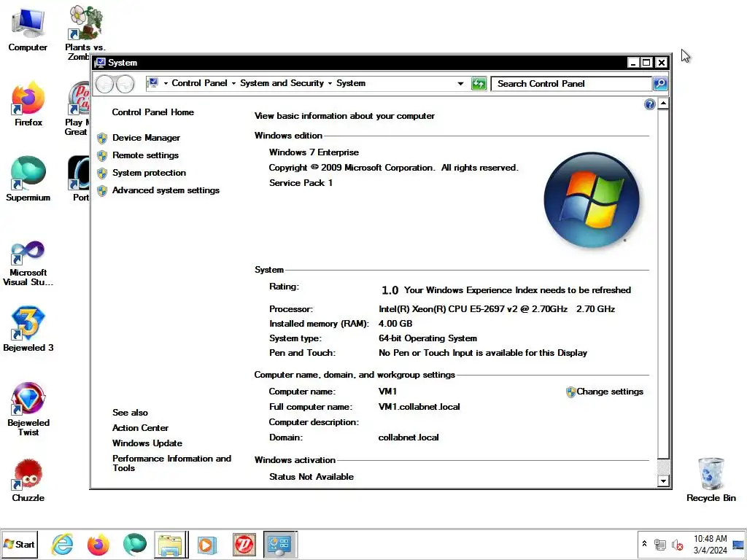Open Windows Media Player taskbar icon

coord(206,544)
